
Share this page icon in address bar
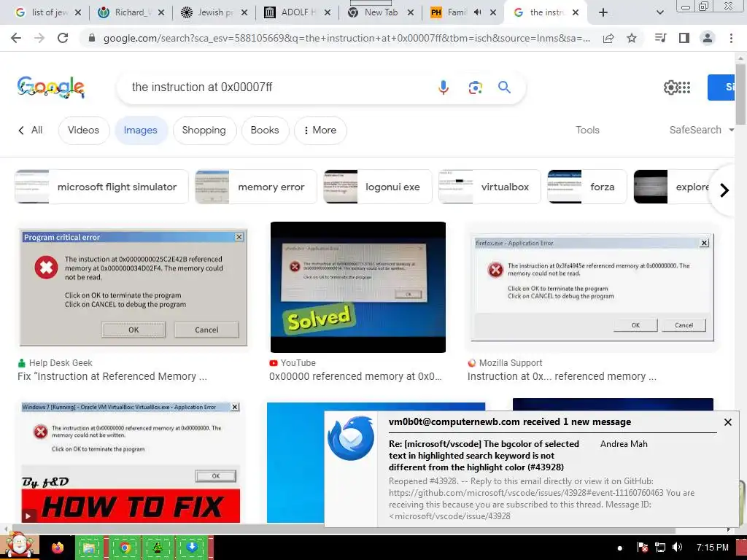coord(608,38)
